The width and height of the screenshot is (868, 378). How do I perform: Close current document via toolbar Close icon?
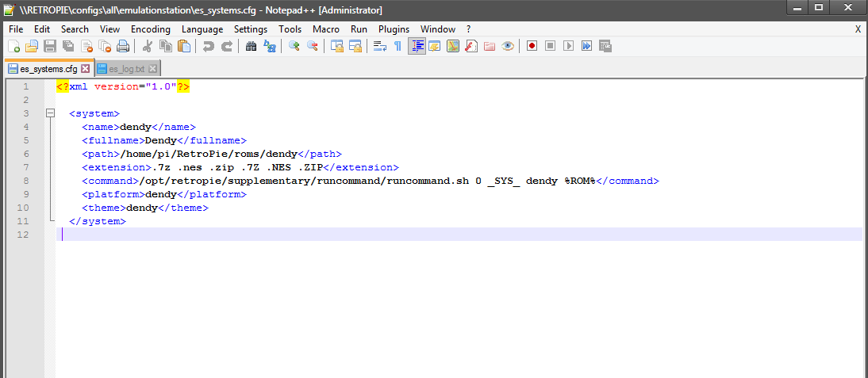pyautogui.click(x=86, y=47)
